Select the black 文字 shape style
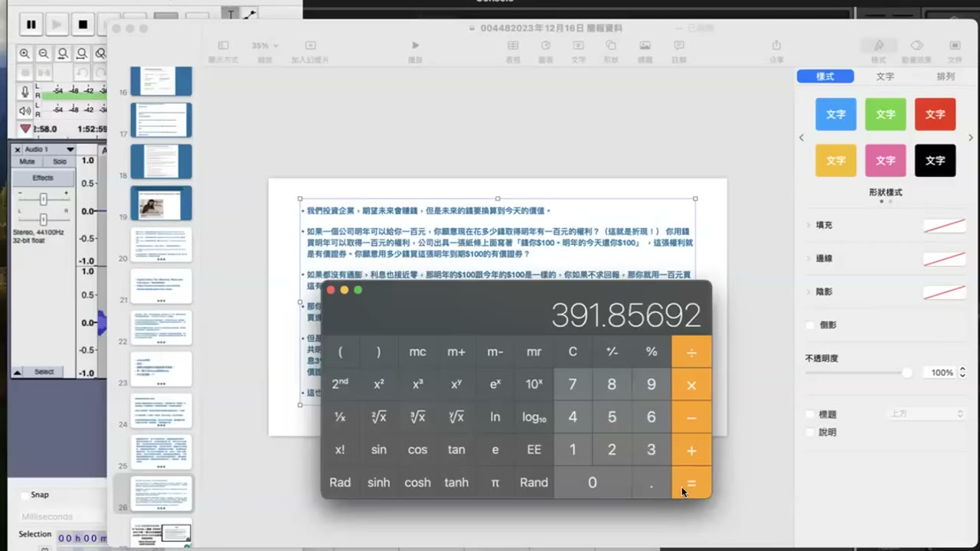The height and width of the screenshot is (551, 980). 935,161
